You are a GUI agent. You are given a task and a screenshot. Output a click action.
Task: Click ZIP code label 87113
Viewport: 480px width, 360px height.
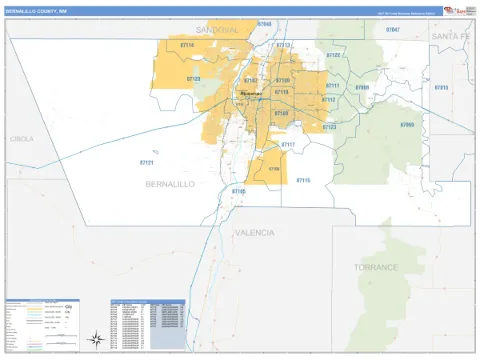(x=283, y=45)
